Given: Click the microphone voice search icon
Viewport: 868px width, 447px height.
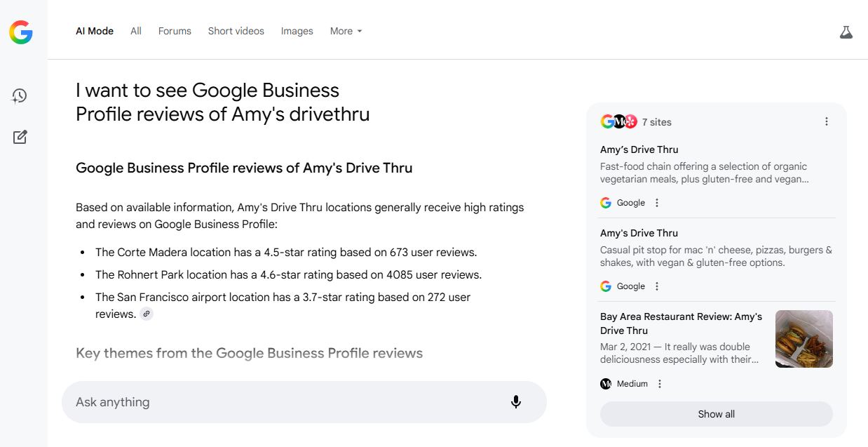Looking at the screenshot, I should (516, 402).
